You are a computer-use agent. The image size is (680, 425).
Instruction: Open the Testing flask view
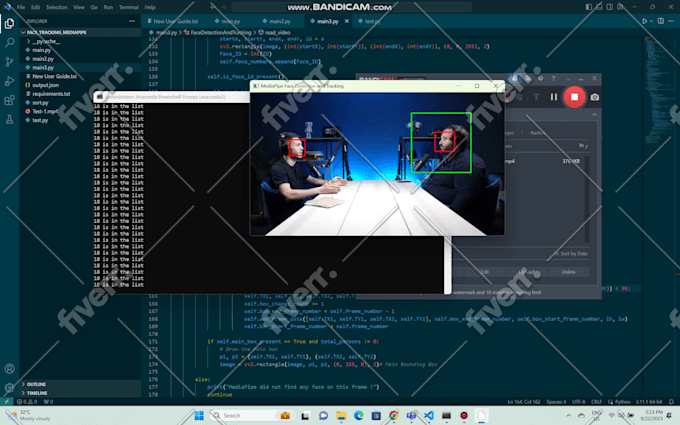[x=9, y=120]
